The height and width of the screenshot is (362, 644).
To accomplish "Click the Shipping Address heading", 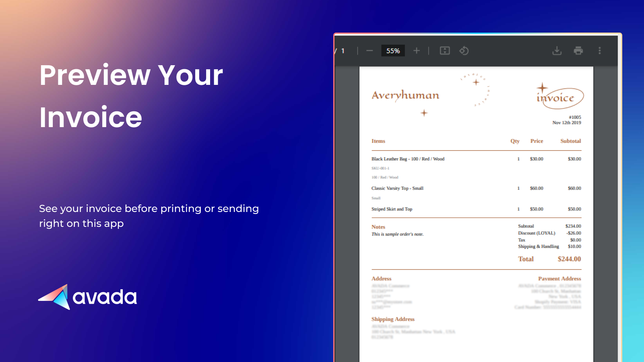I will (393, 319).
